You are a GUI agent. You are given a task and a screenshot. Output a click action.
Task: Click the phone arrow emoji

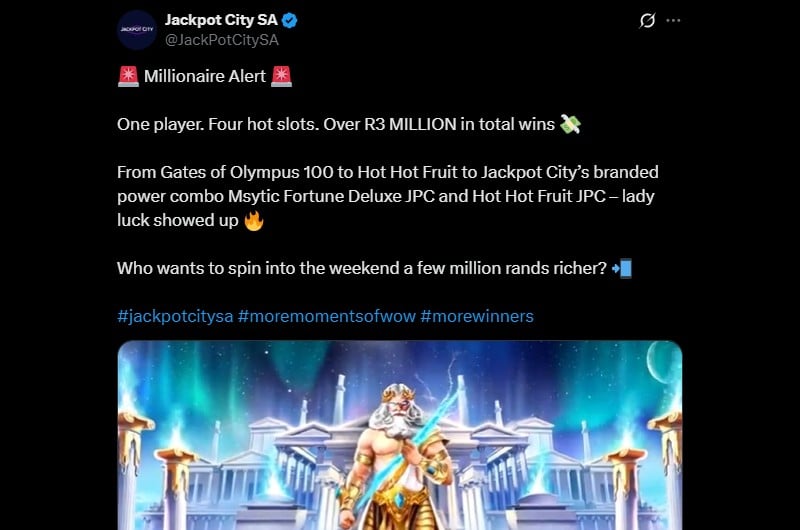[x=621, y=268]
